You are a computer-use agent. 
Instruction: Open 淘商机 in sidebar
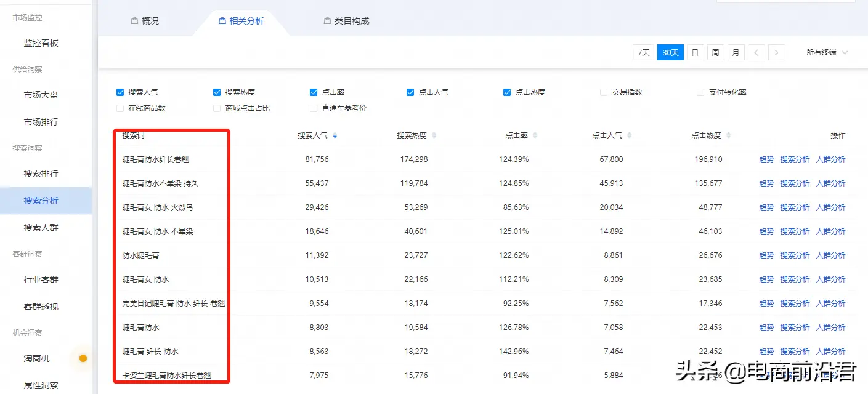[36, 358]
